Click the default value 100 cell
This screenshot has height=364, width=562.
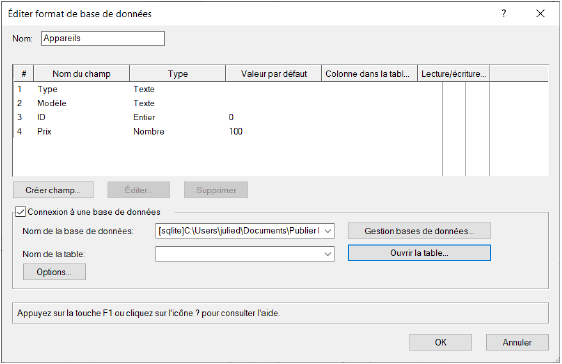(236, 131)
